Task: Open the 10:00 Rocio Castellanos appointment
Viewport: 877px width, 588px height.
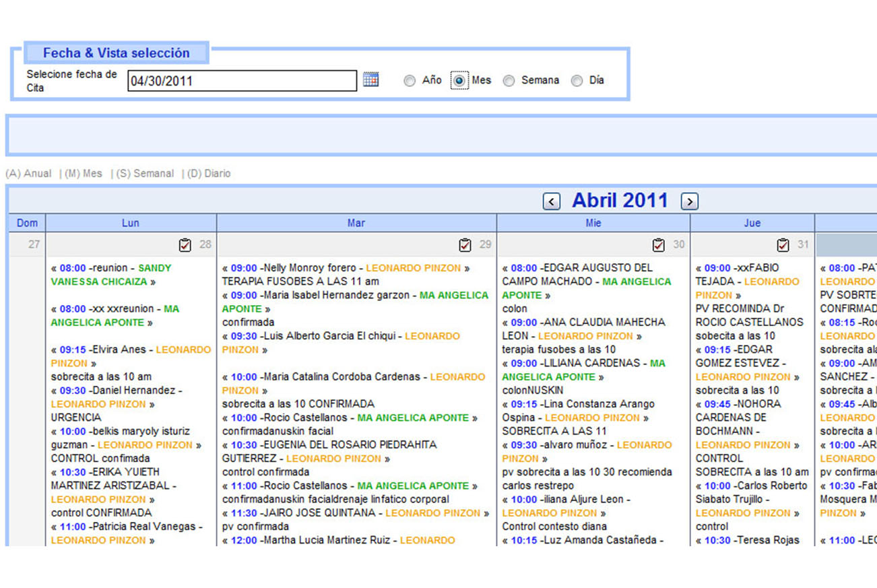Action: coord(350,418)
